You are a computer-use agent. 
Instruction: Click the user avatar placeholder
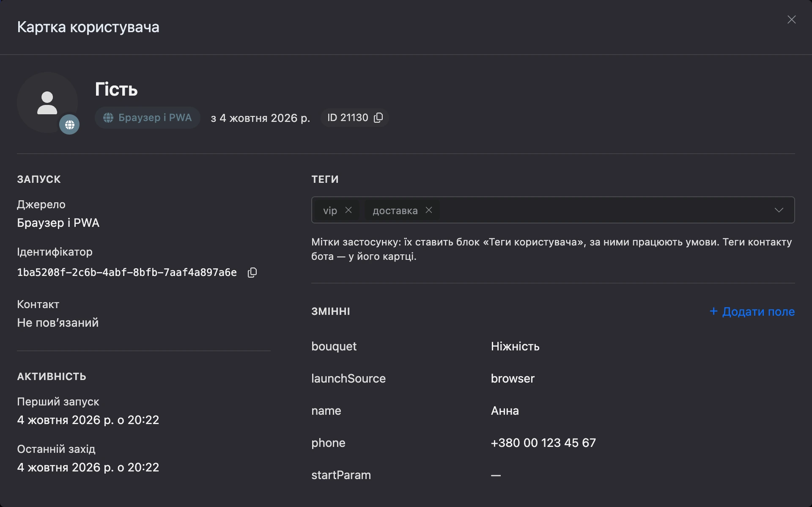[x=47, y=102]
